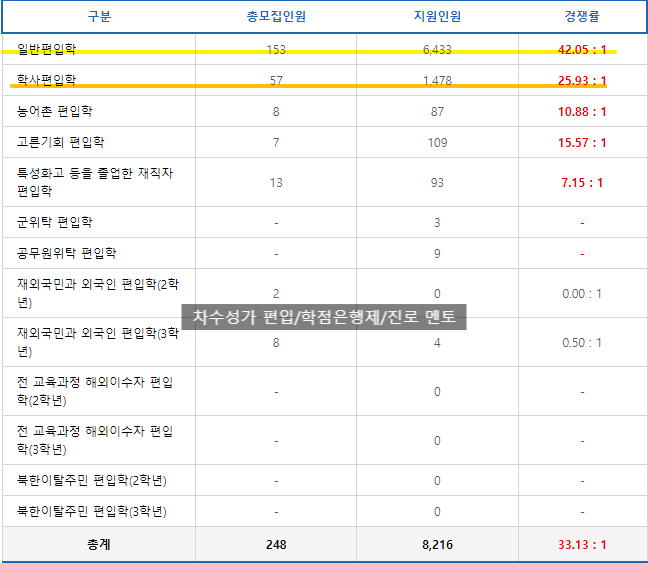
Task: Click the 총모집인원 column header
Action: tap(276, 17)
